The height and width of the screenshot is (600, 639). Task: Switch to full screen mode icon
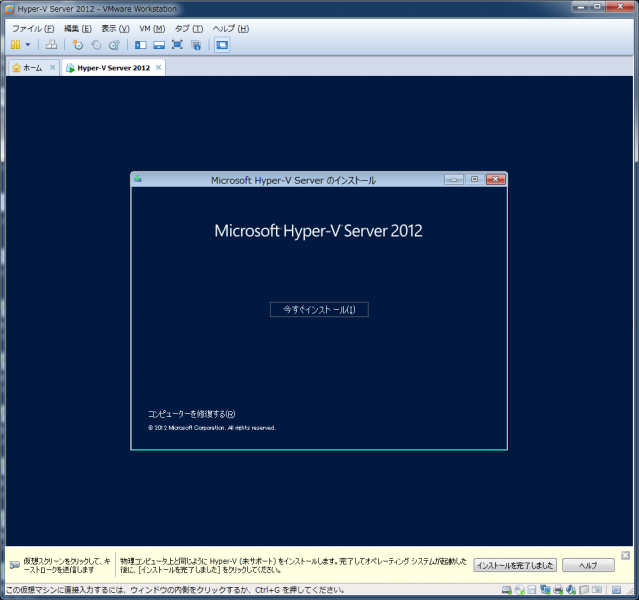[177, 45]
